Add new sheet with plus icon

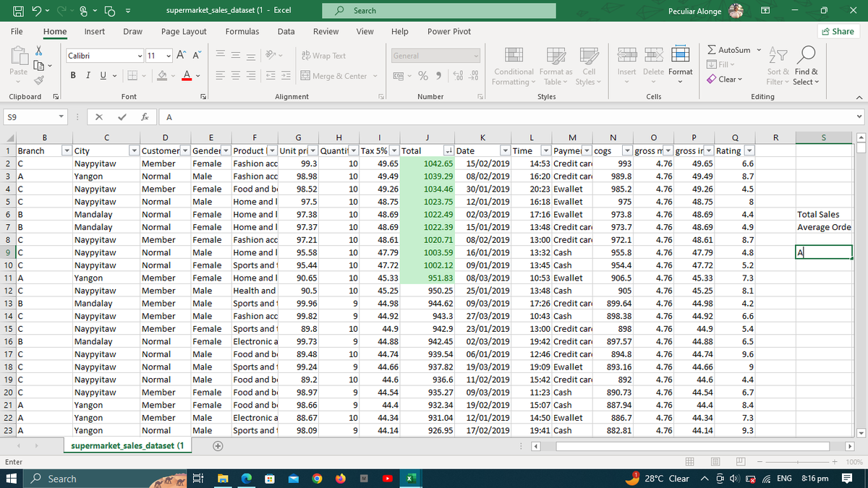(216, 446)
